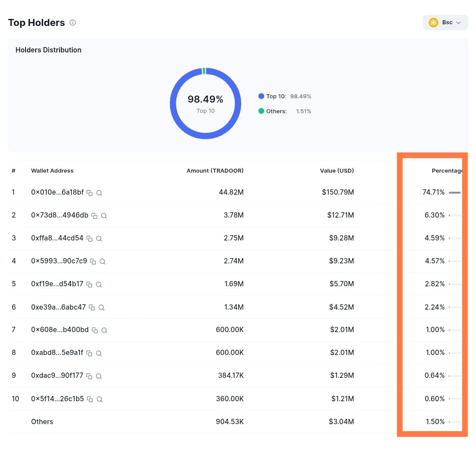Viewport: 476px width, 451px height.
Task: Click the donut chart showing 98.49%
Action: click(x=205, y=104)
